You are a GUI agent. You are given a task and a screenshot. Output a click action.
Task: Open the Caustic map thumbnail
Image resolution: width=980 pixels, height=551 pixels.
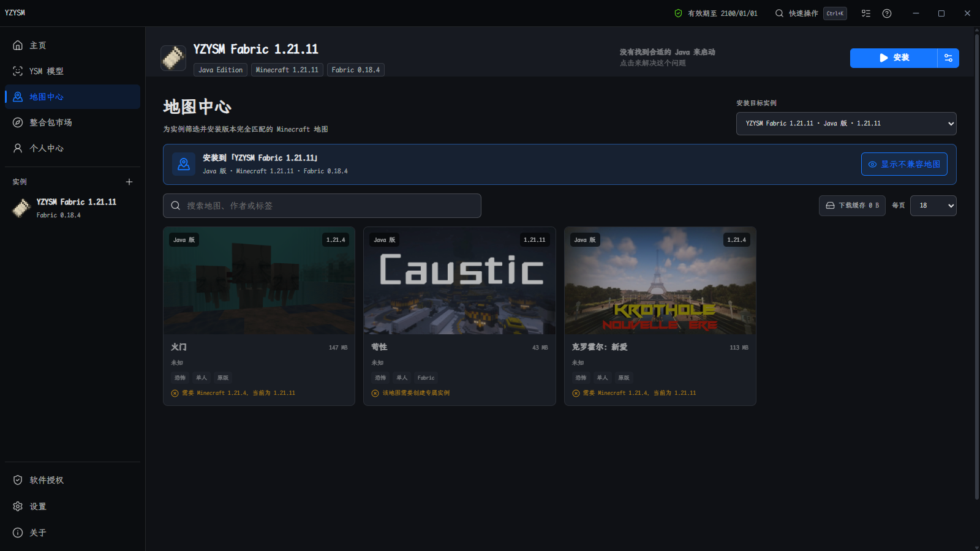[459, 281]
